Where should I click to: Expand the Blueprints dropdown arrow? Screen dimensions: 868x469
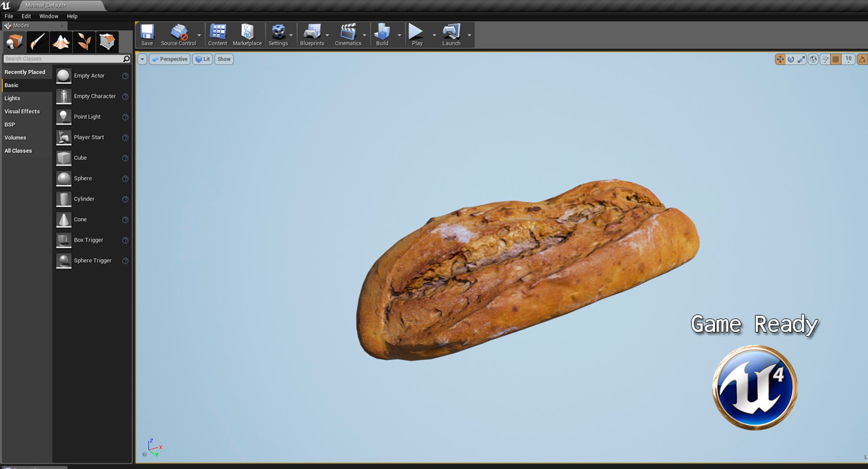(327, 35)
